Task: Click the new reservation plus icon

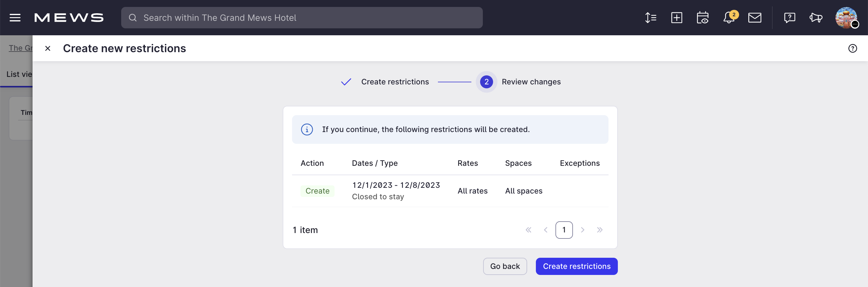Action: tap(677, 18)
